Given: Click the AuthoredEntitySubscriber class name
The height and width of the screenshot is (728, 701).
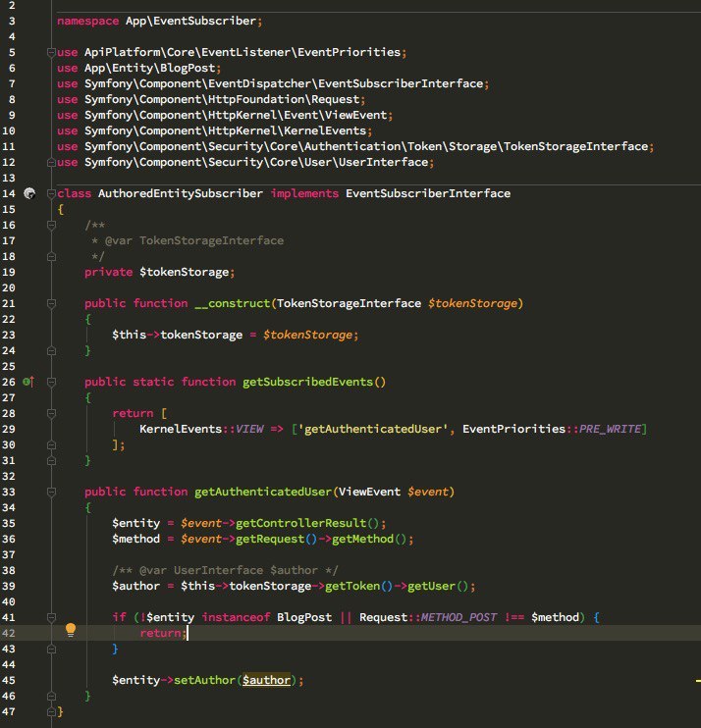Looking at the screenshot, I should [x=181, y=193].
